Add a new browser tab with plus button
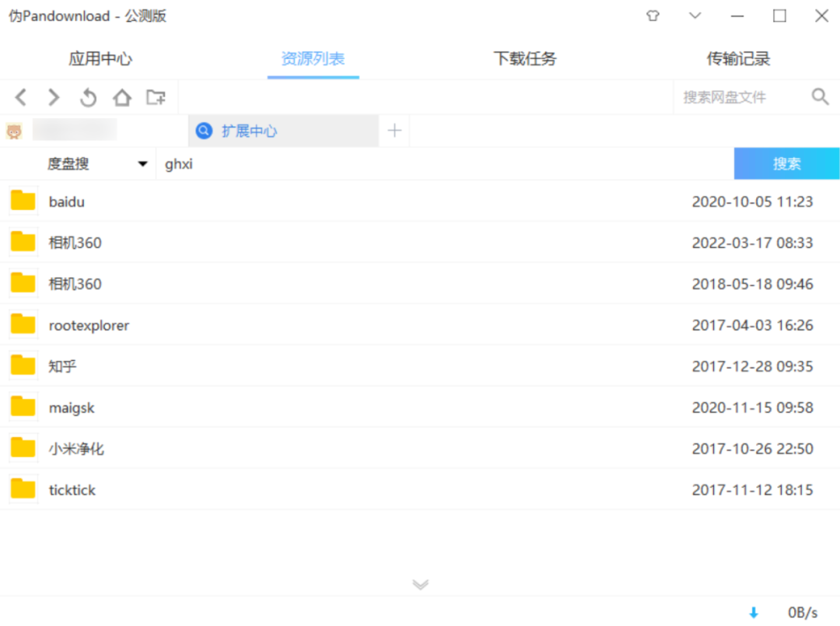 [x=395, y=130]
